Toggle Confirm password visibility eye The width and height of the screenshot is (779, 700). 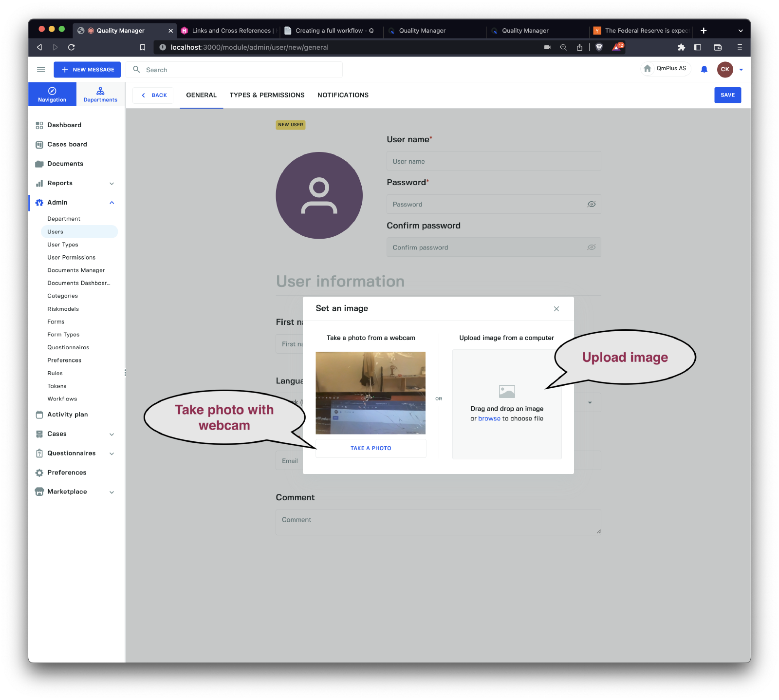tap(591, 247)
